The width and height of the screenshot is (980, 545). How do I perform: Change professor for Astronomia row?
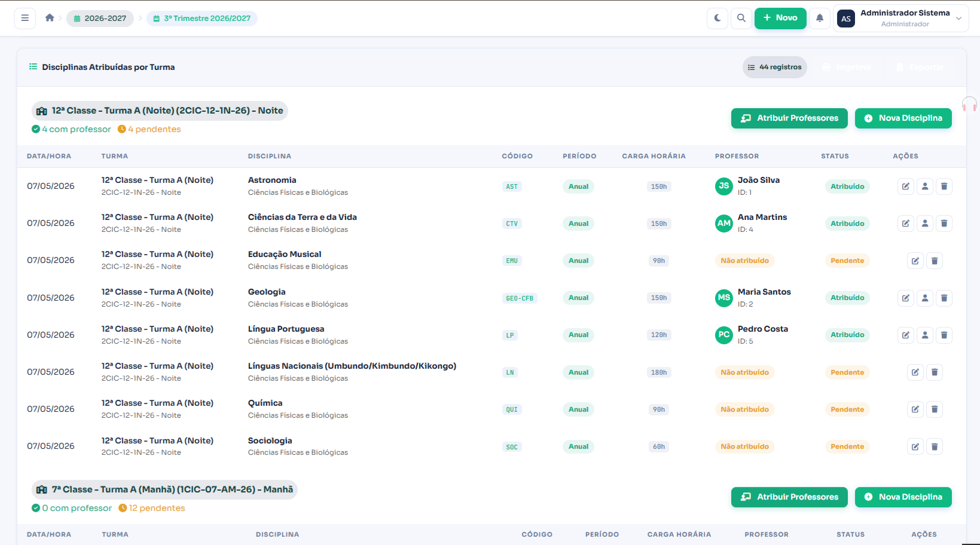coord(925,186)
